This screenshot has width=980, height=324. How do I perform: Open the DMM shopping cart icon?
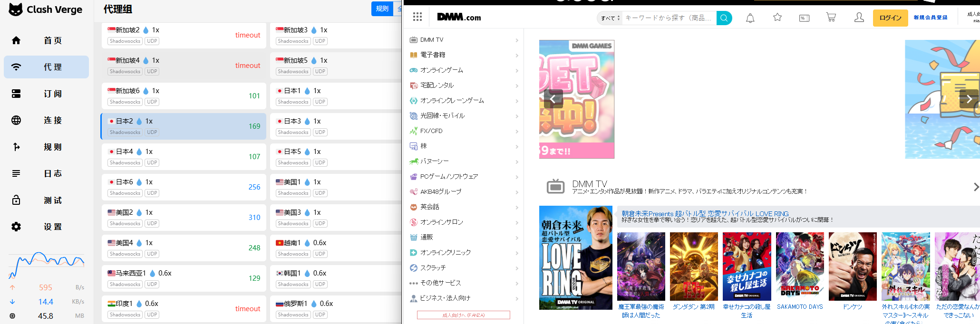pos(831,18)
